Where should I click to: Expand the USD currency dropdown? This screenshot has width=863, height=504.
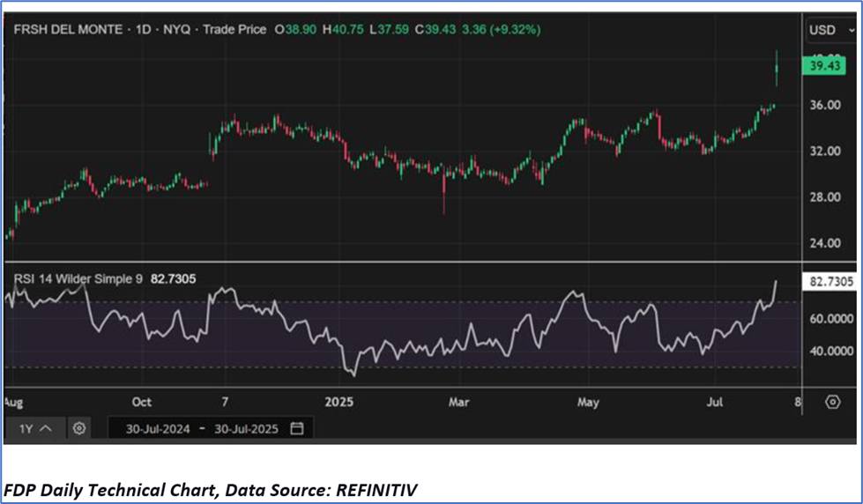pos(828,30)
